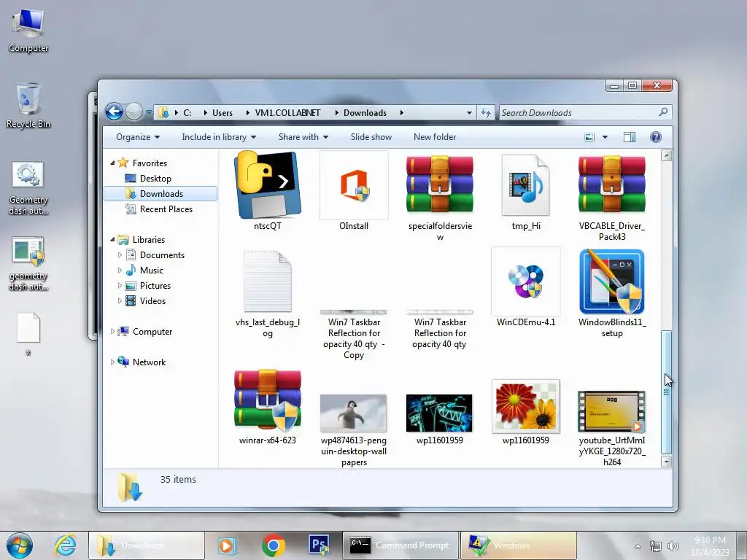Select the WinCDEmu-4.1 installer icon
This screenshot has height=560, width=747.
click(526, 281)
